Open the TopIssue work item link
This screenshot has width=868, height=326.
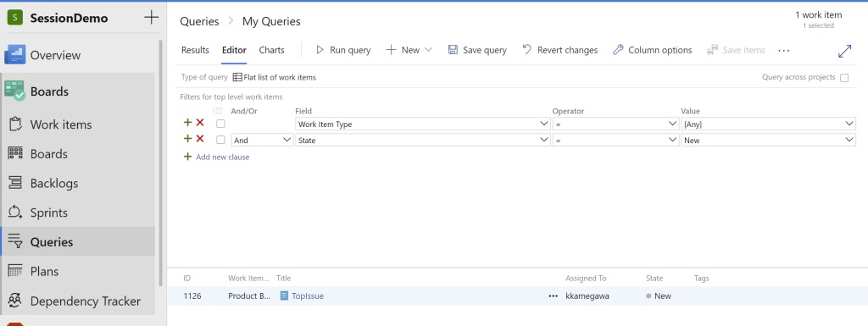click(x=307, y=296)
